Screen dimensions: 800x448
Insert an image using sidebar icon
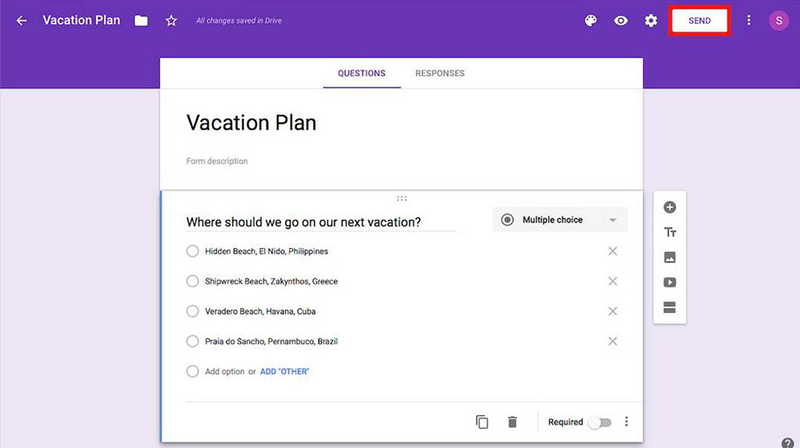point(670,257)
